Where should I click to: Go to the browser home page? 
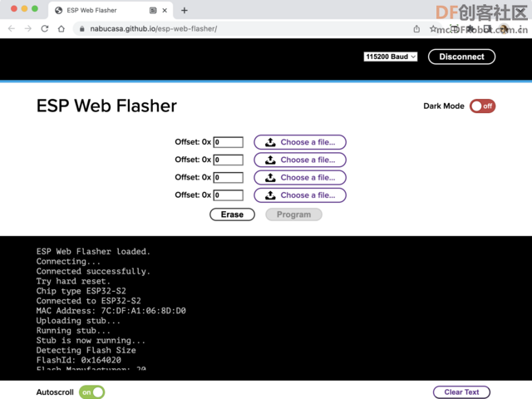[61, 29]
